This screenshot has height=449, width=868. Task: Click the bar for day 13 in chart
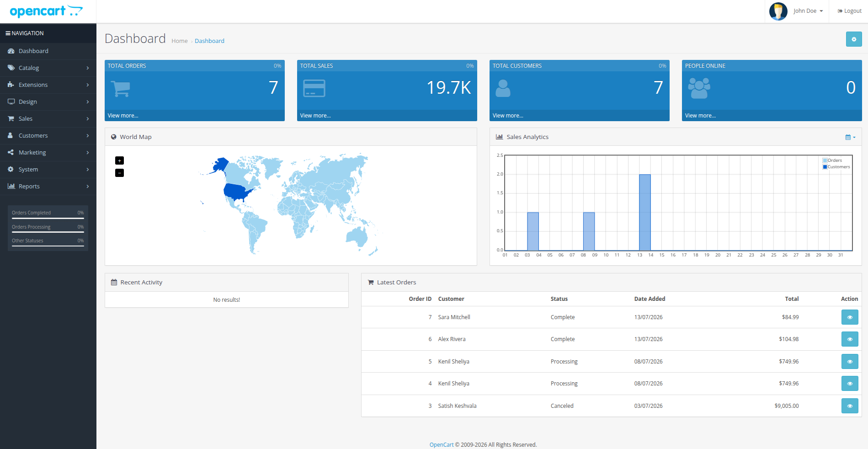coord(645,212)
